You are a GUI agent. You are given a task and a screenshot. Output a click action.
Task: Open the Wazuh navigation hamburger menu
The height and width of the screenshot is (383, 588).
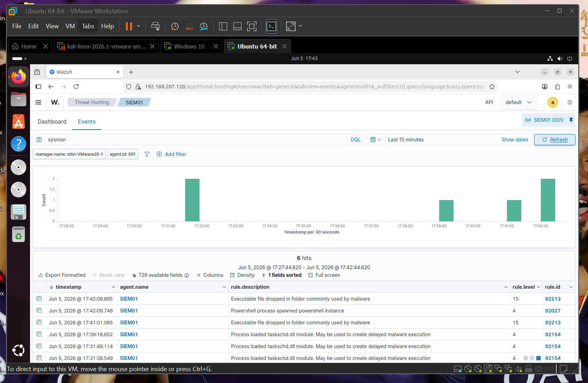(x=38, y=102)
